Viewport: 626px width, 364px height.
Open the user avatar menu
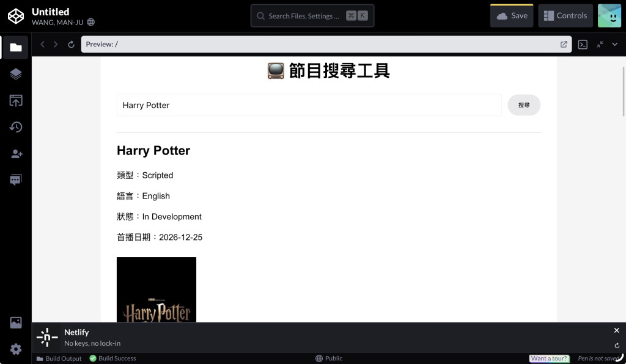609,16
